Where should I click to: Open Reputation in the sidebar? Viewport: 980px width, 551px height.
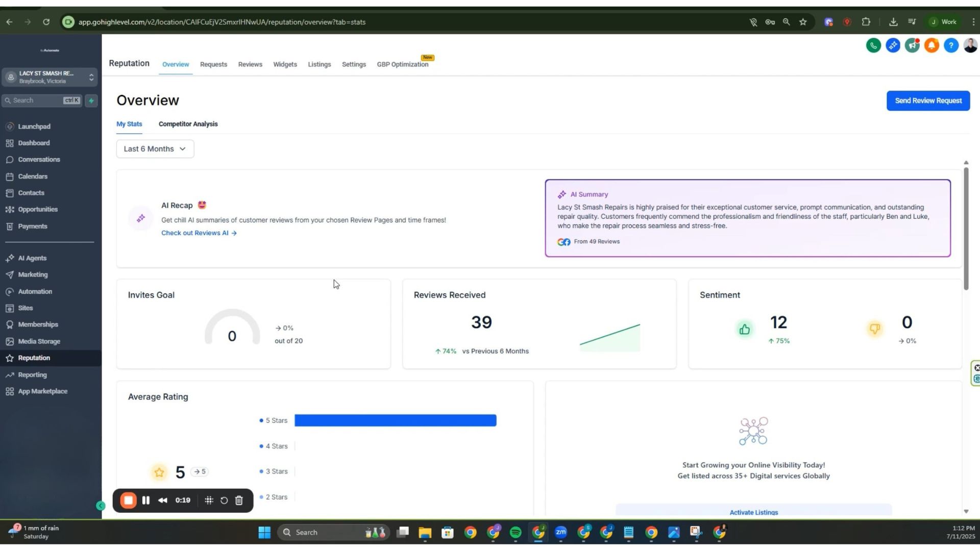click(x=34, y=358)
